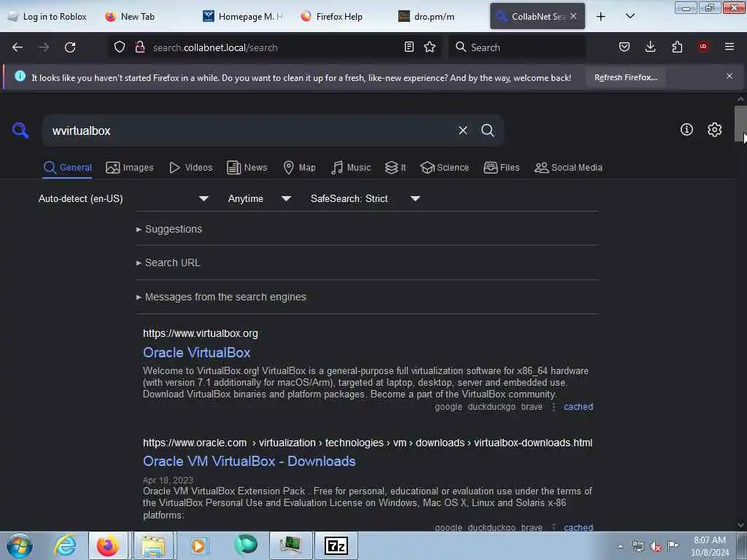Open 7-Zip from the taskbar
Viewport: 747px width, 560px height.
(336, 545)
